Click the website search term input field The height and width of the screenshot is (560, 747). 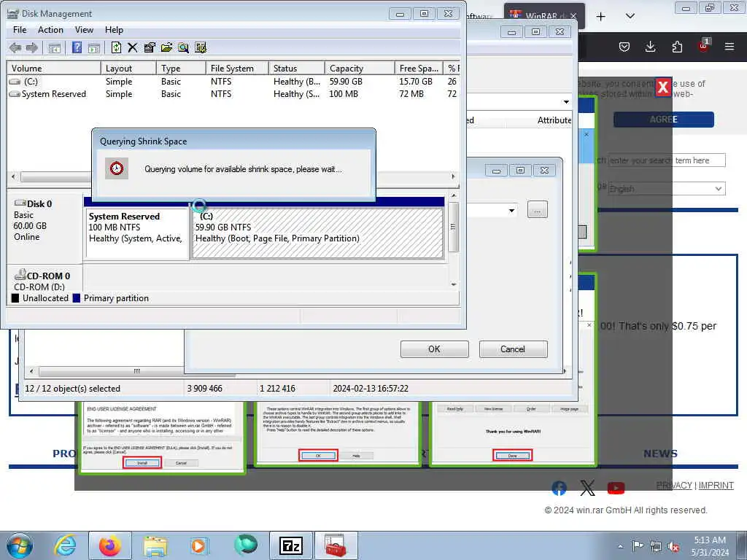click(x=667, y=160)
